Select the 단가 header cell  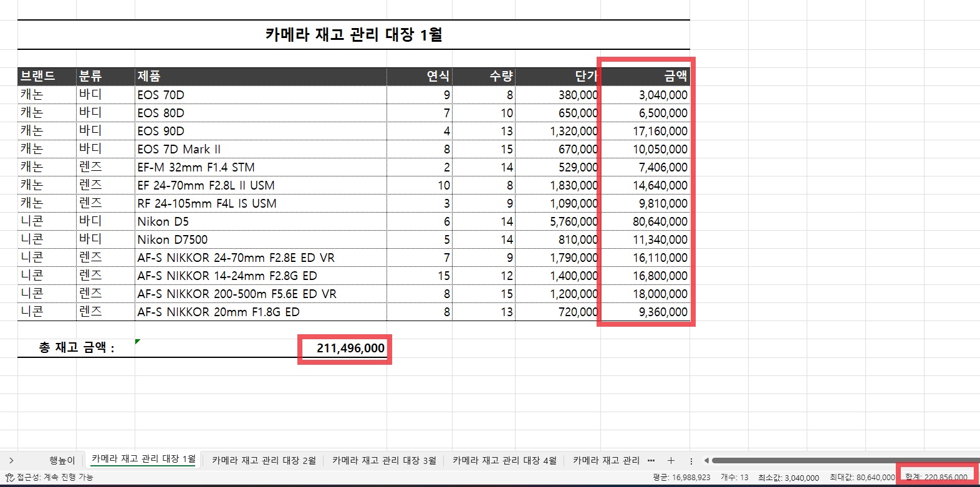click(557, 76)
